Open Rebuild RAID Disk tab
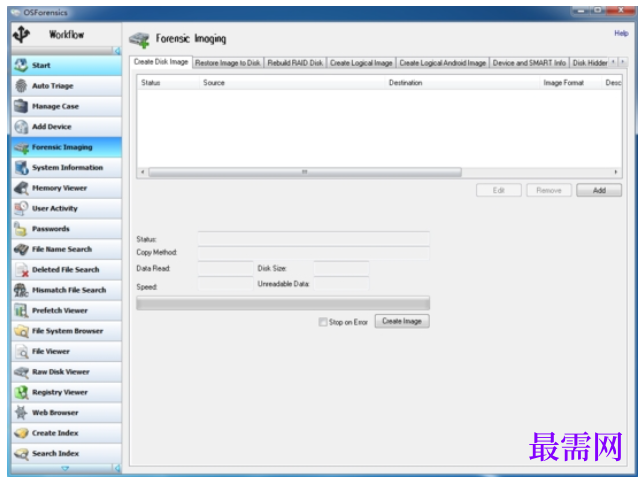 (x=295, y=63)
